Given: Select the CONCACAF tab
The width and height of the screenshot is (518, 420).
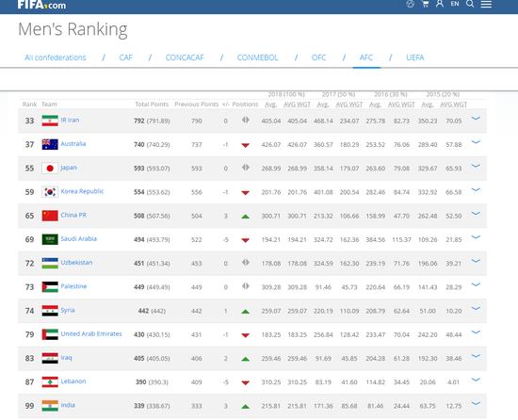Looking at the screenshot, I should [185, 57].
